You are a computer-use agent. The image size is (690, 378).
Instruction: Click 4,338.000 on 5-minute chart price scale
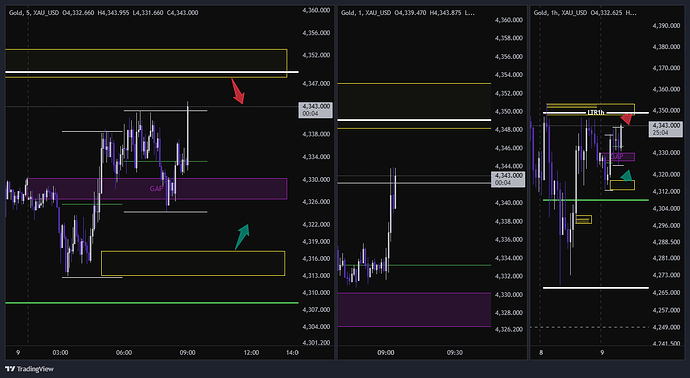316,134
